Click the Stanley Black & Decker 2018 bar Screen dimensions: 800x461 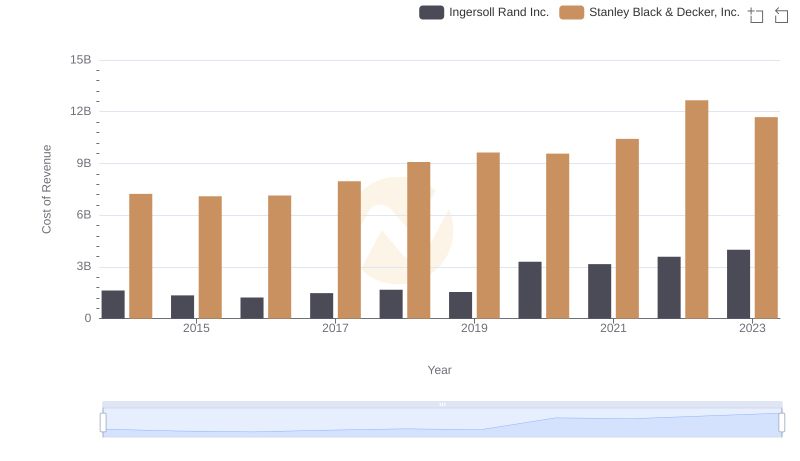point(418,240)
